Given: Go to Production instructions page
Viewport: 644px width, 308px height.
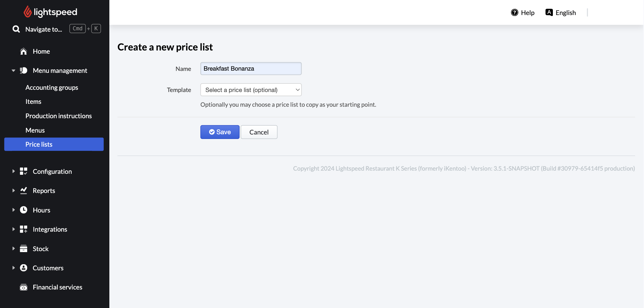Looking at the screenshot, I should 59,116.
